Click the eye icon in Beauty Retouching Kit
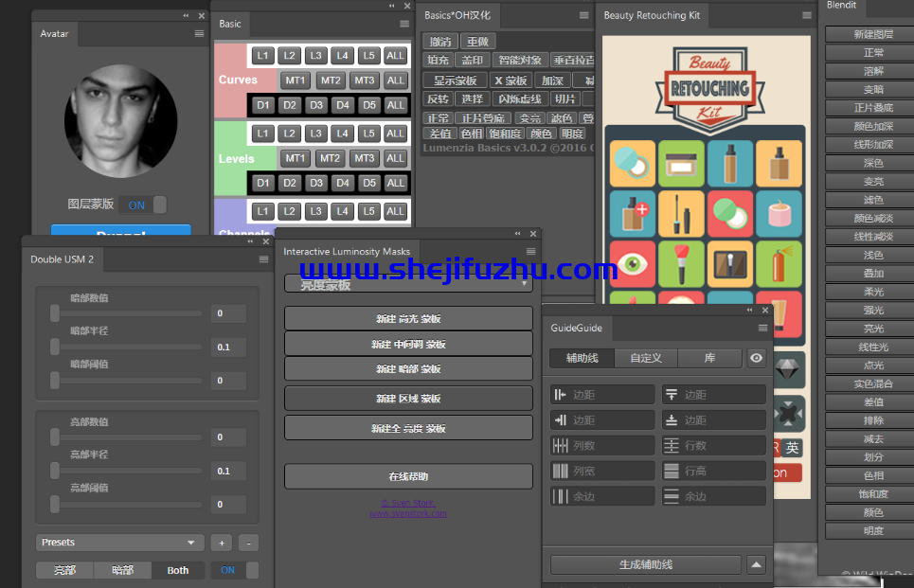 point(633,264)
